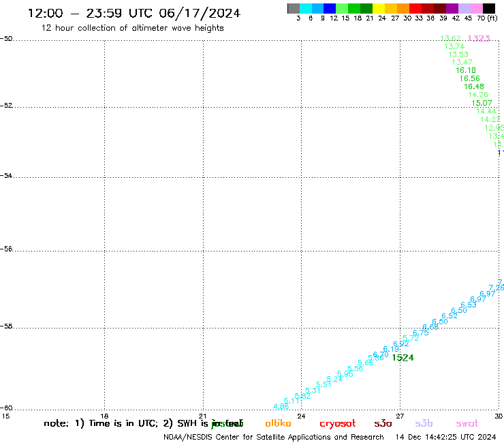Click the 's3b' satellite label
The image size is (504, 443).
tap(424, 423)
